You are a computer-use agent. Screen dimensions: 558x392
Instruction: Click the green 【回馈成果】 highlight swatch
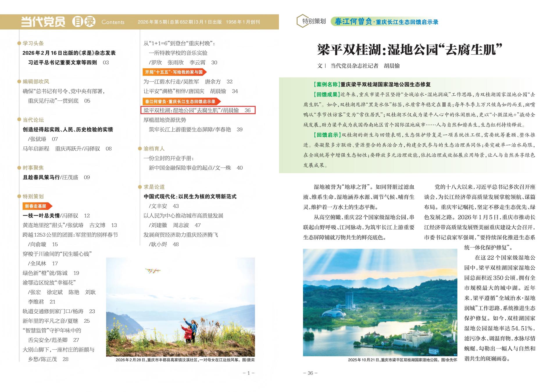pos(326,94)
